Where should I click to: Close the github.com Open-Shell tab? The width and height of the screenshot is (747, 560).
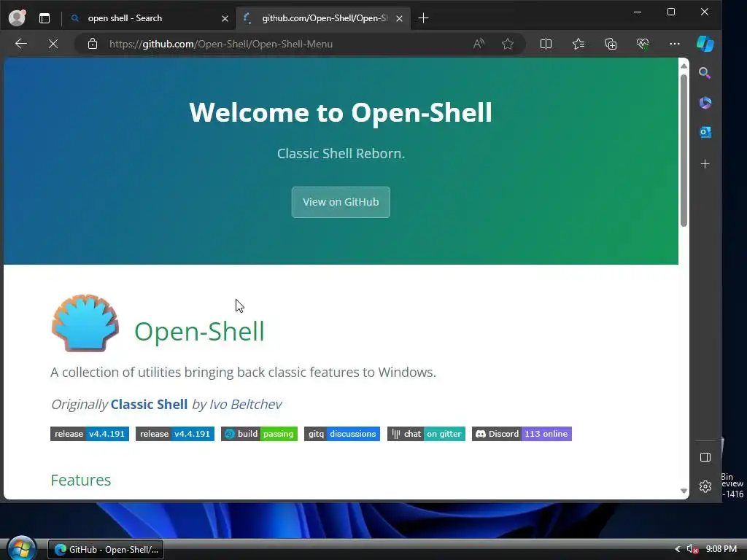(x=399, y=18)
